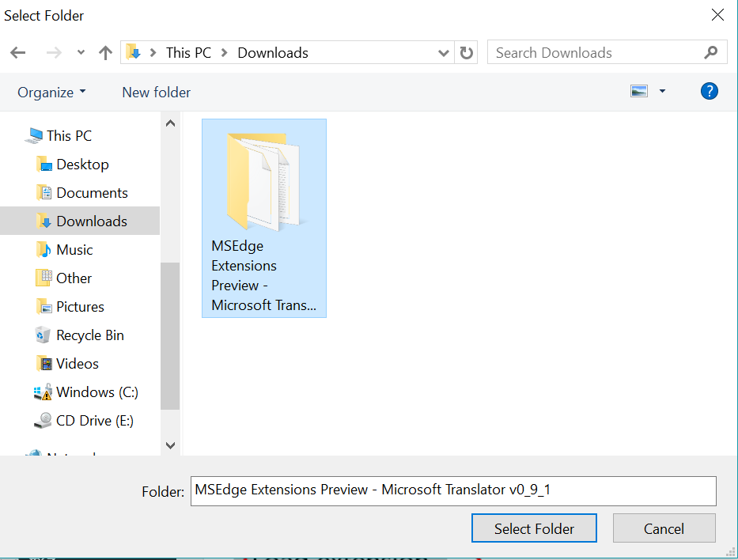Click the navigation pane scrollbar thumb
The image size is (738, 560).
(x=170, y=336)
